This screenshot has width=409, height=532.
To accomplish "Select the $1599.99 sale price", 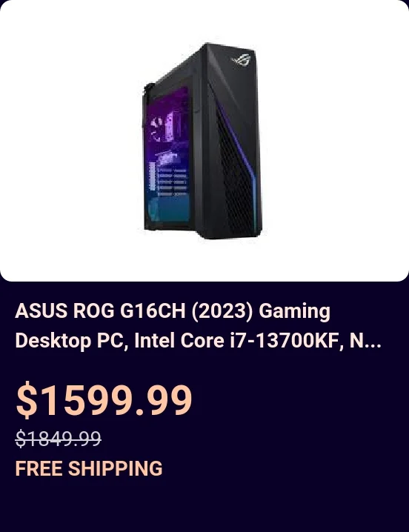I will (x=104, y=399).
